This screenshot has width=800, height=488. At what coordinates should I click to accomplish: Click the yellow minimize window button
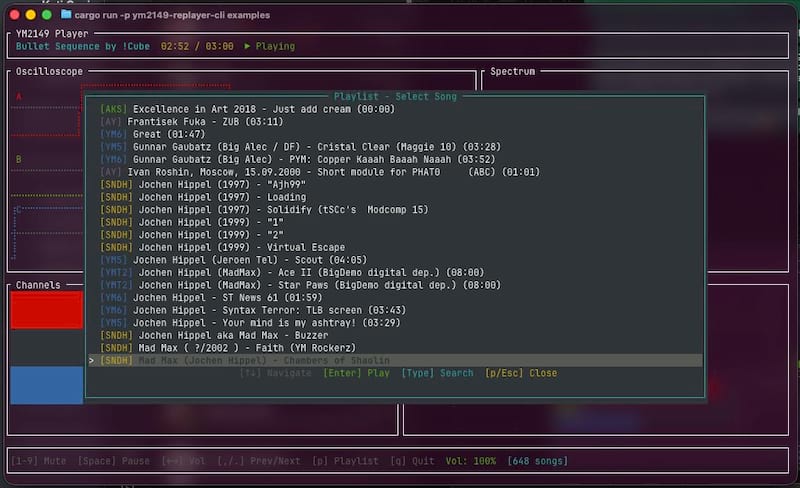coord(30,15)
